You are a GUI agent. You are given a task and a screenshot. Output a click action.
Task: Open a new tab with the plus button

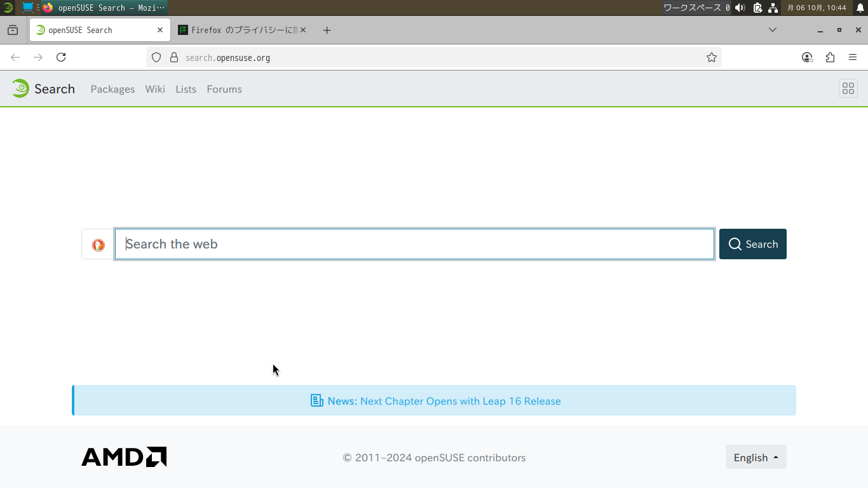(327, 30)
